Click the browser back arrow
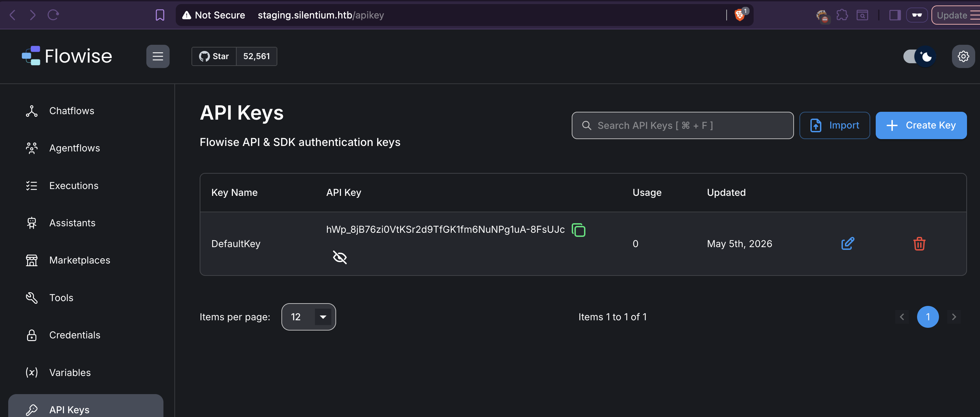The height and width of the screenshot is (417, 980). (12, 15)
